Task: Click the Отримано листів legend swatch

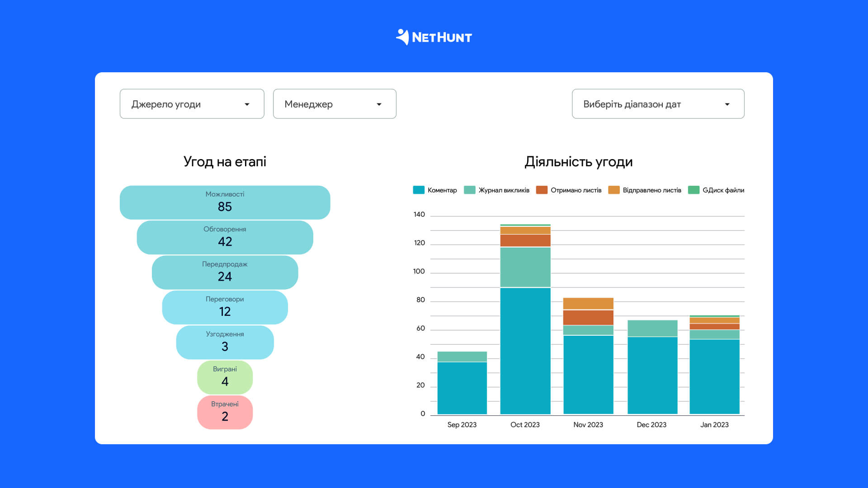Action: pyautogui.click(x=542, y=190)
